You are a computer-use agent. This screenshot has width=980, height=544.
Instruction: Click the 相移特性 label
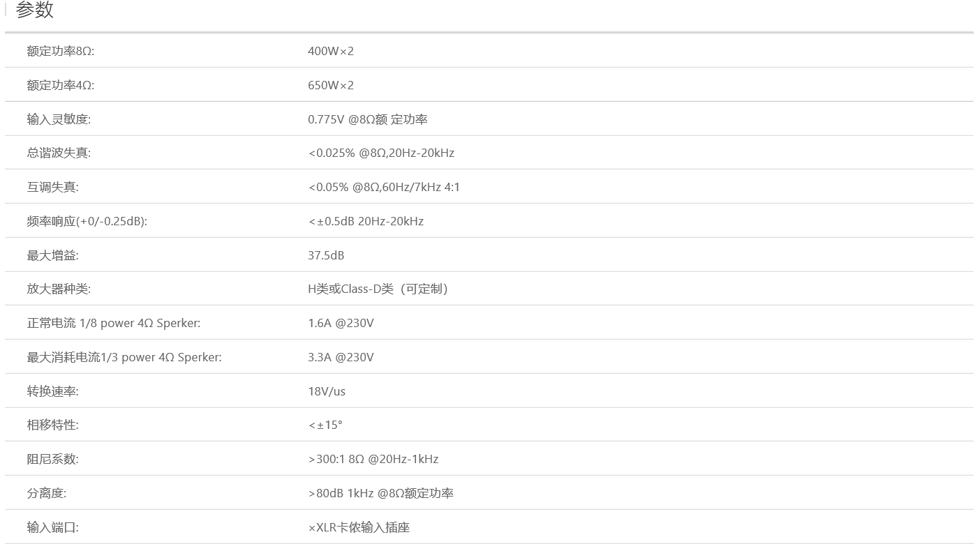coord(53,425)
